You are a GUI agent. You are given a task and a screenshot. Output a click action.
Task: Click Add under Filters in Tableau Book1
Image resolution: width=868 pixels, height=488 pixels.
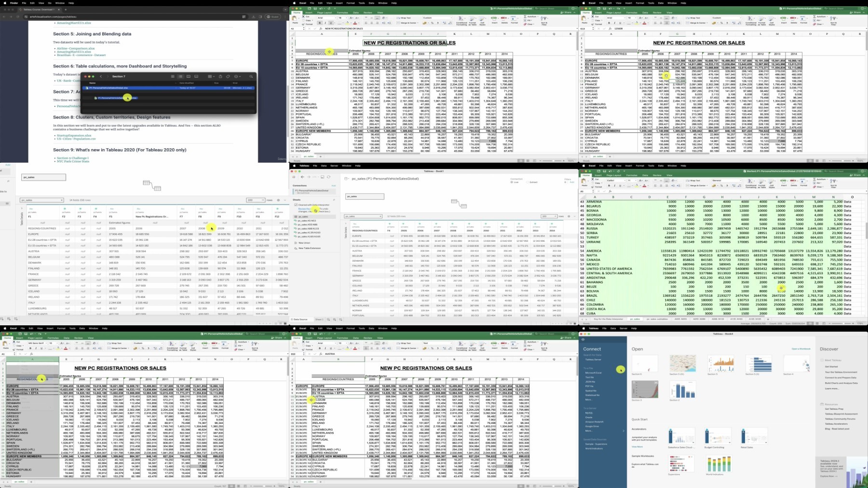572,182
